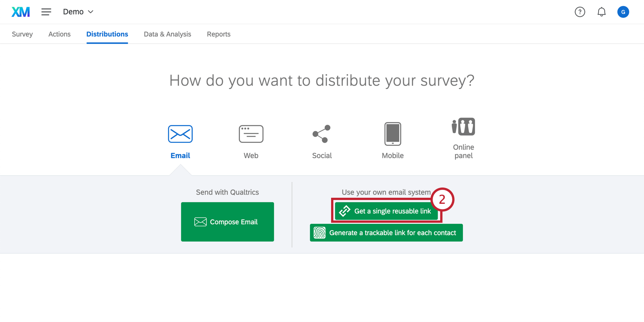Select the Distributions tab
The image size is (644, 322).
[x=107, y=34]
